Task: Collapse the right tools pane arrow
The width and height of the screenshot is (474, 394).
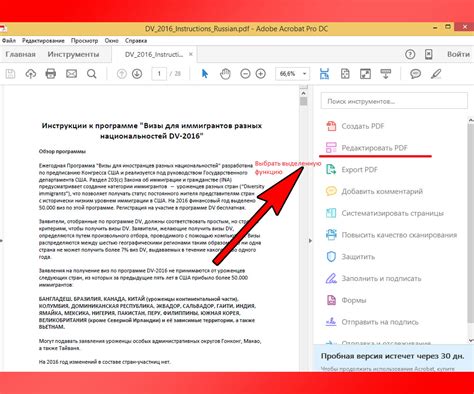Action: 310,240
